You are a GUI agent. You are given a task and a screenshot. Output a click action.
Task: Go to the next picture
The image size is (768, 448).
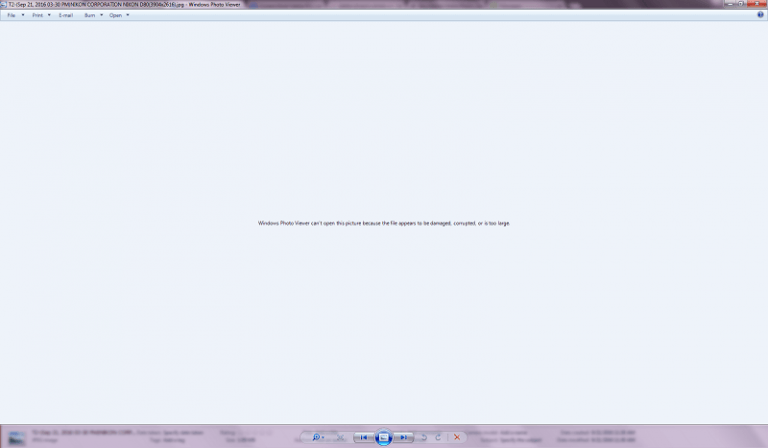[403, 437]
